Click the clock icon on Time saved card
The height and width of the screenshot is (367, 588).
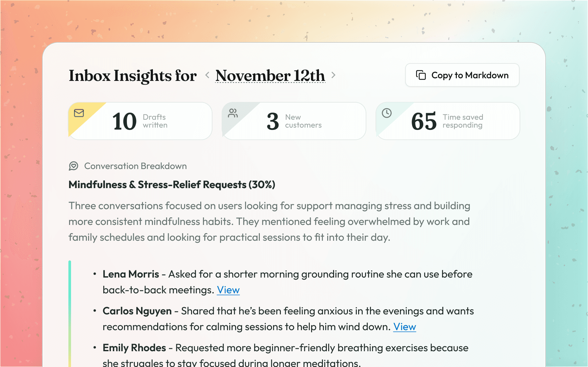click(x=387, y=113)
